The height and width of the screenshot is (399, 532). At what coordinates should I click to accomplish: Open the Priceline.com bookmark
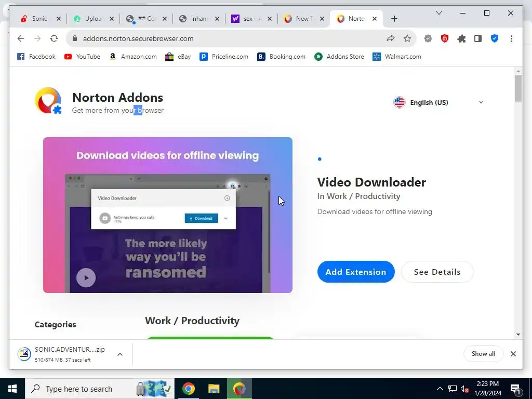224,57
